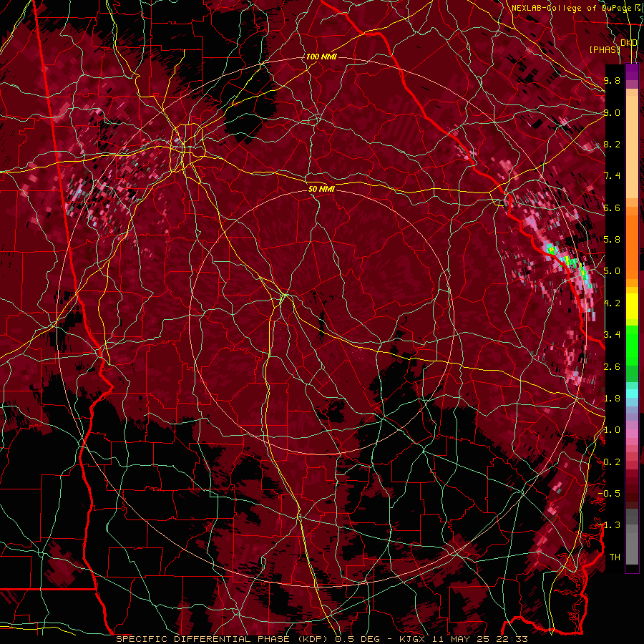This screenshot has height=644, width=644.
Task: Click the "0.5 DEG" elevation angle text
Action: 357,639
